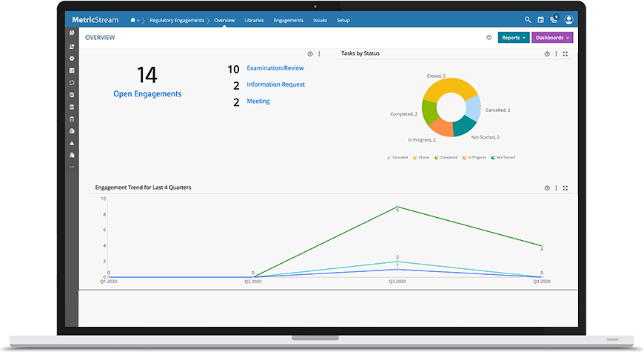Click the user profile avatar icon
Image resolution: width=644 pixels, height=352 pixels.
click(568, 20)
